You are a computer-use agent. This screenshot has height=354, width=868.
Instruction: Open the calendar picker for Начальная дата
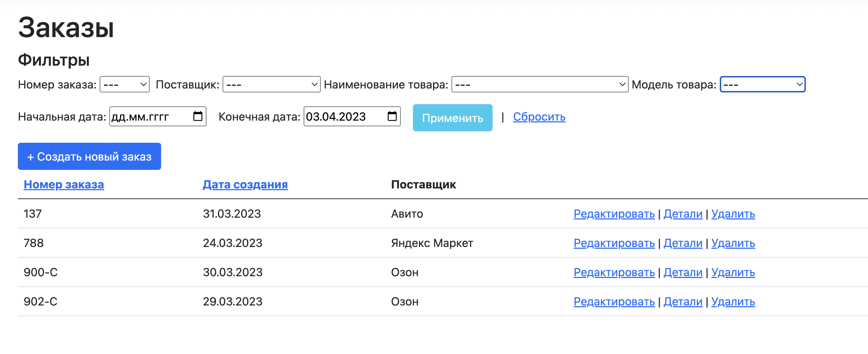[198, 116]
